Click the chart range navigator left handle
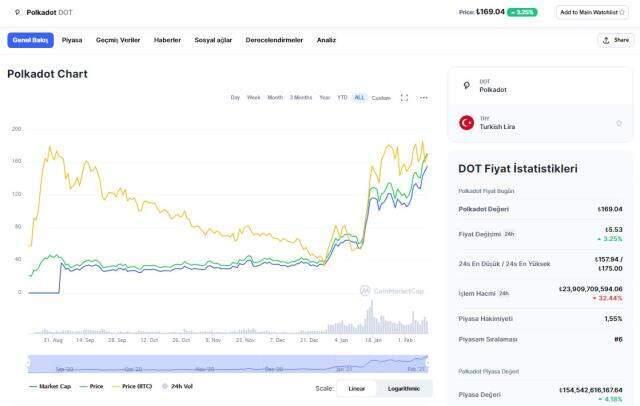640x406 pixels. click(29, 364)
